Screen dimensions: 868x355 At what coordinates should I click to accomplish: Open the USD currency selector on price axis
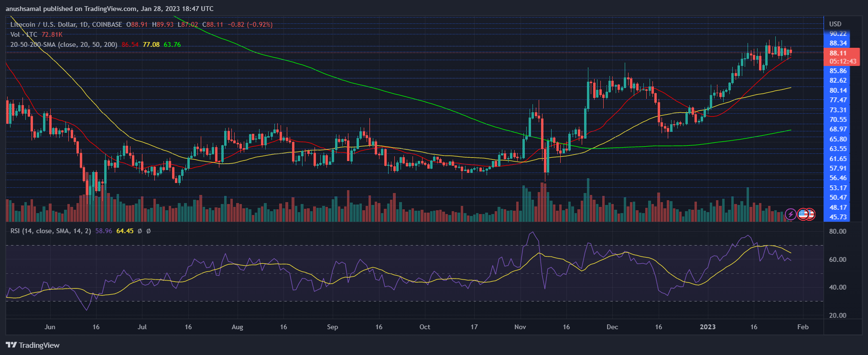click(x=835, y=24)
